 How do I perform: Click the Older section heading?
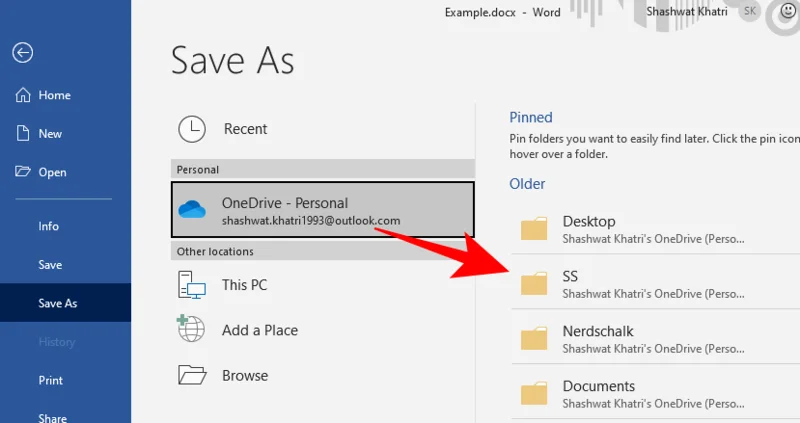pos(527,184)
